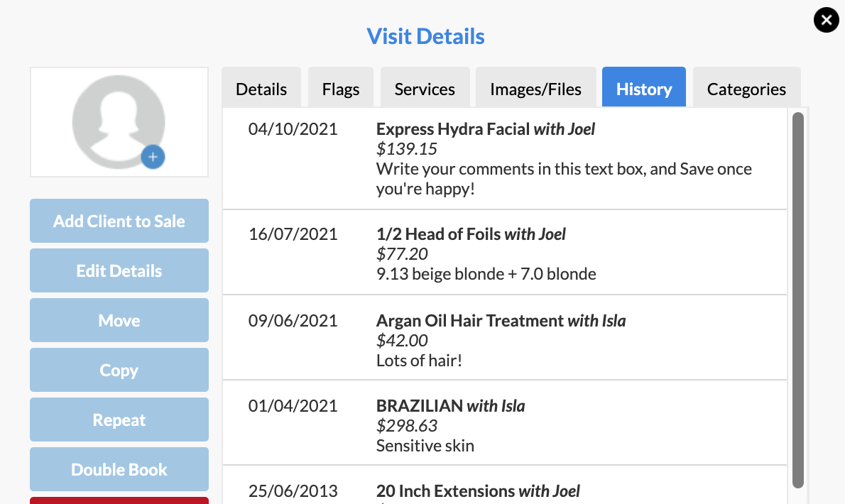Select 1/2 Head of Foils with Joel
The width and height of the screenshot is (845, 504).
[471, 234]
